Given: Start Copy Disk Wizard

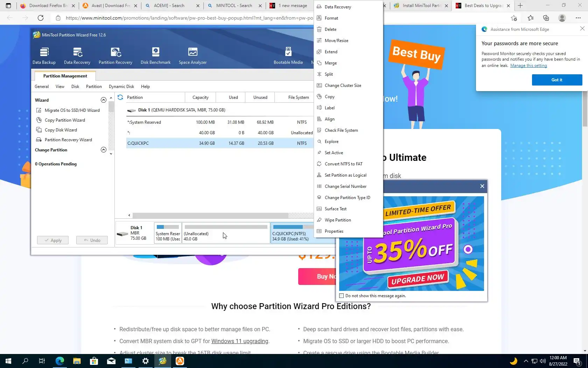Looking at the screenshot, I should tap(56, 130).
